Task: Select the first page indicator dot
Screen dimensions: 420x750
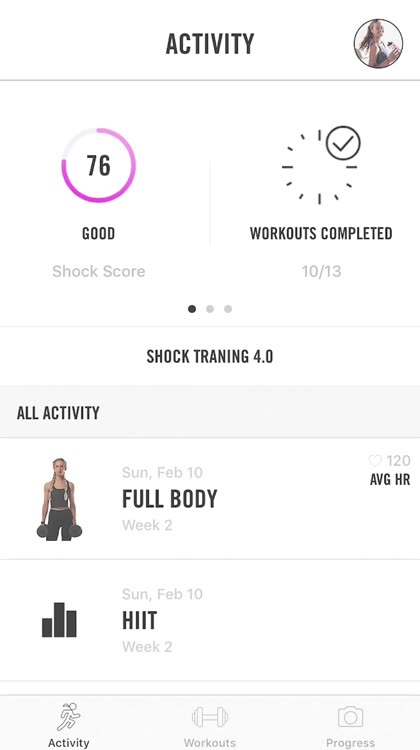Action: (x=192, y=309)
